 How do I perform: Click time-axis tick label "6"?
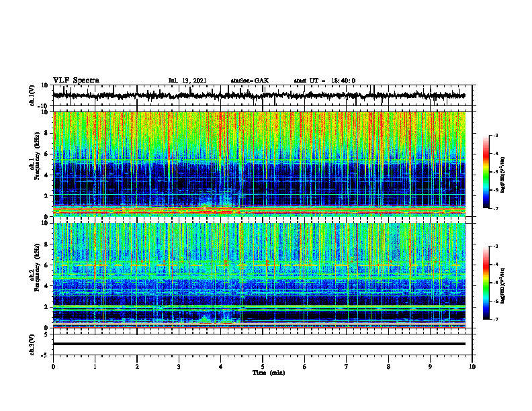click(305, 367)
